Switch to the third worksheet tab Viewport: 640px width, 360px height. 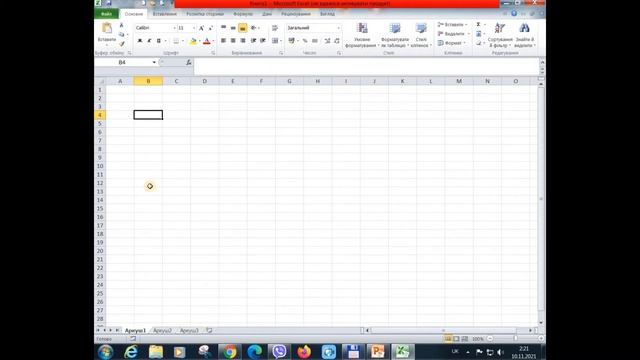189,331
